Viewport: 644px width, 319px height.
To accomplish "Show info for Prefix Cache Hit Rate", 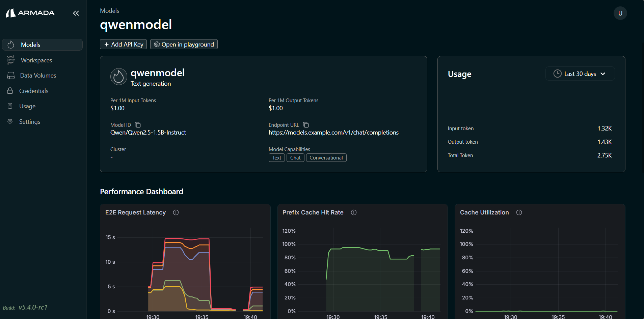I will pyautogui.click(x=354, y=212).
